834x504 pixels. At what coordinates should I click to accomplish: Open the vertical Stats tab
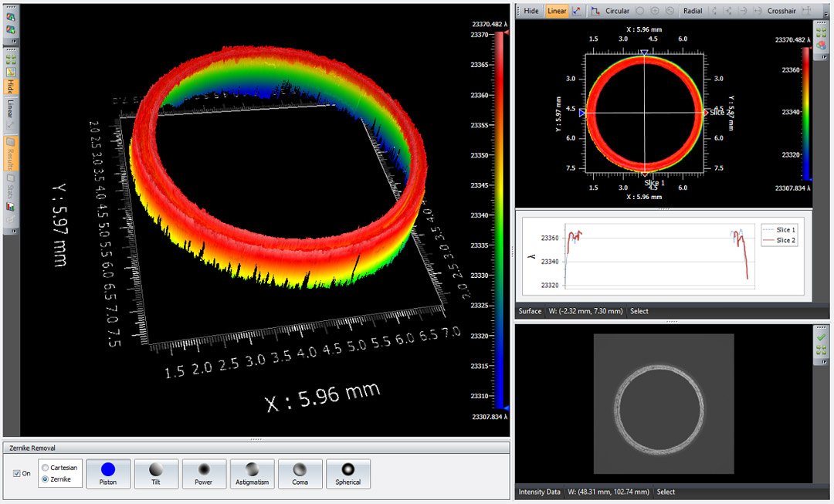[11, 187]
